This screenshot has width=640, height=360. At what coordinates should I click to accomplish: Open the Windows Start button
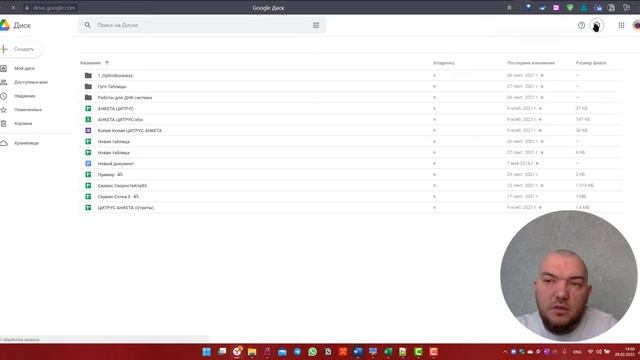point(207,352)
